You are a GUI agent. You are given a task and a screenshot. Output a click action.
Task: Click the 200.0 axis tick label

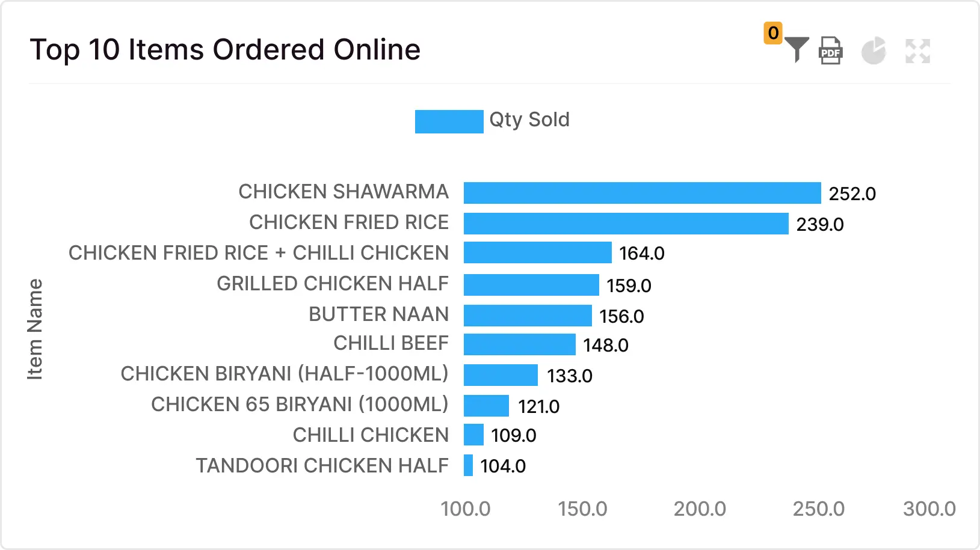point(700,509)
